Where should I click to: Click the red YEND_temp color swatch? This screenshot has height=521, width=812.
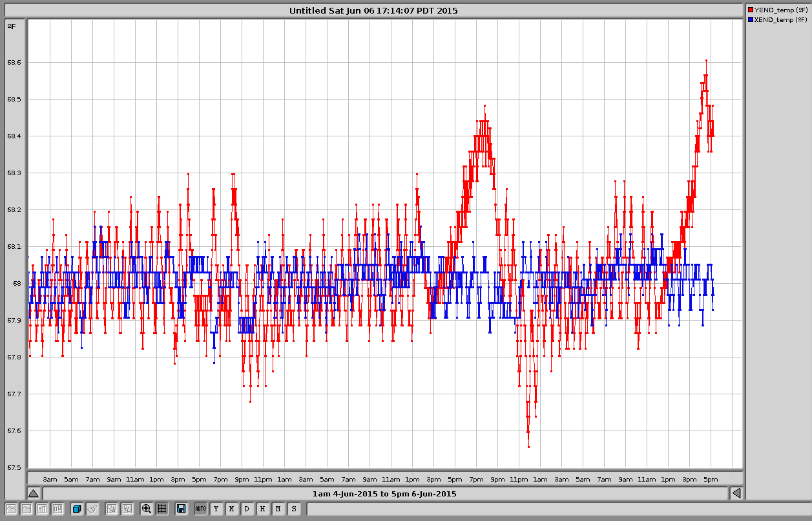coord(751,10)
